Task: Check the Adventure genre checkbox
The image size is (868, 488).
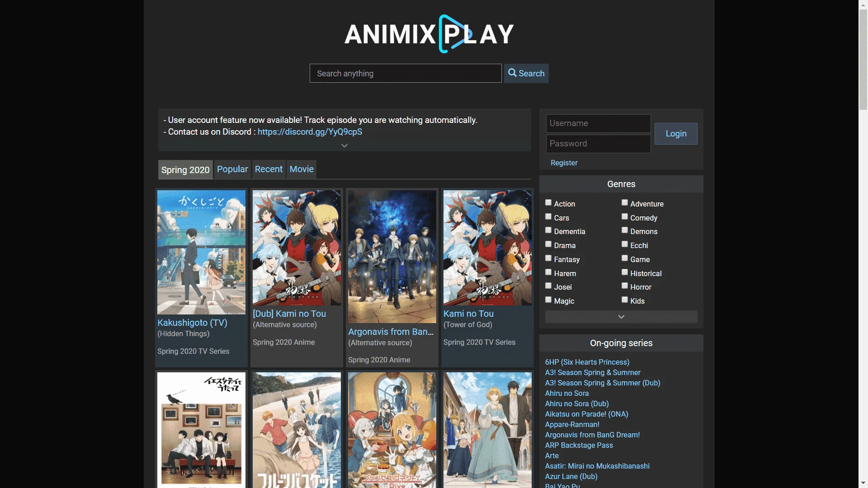Action: (625, 203)
